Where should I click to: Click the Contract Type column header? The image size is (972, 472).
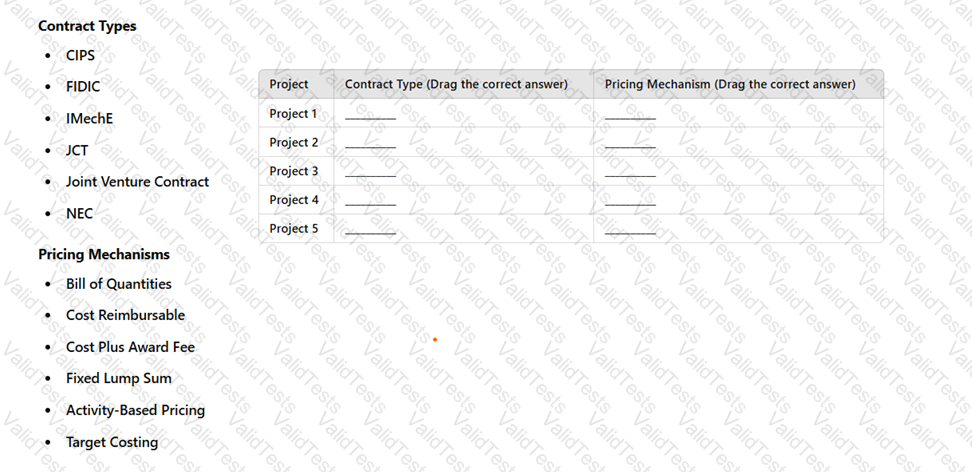[456, 85]
